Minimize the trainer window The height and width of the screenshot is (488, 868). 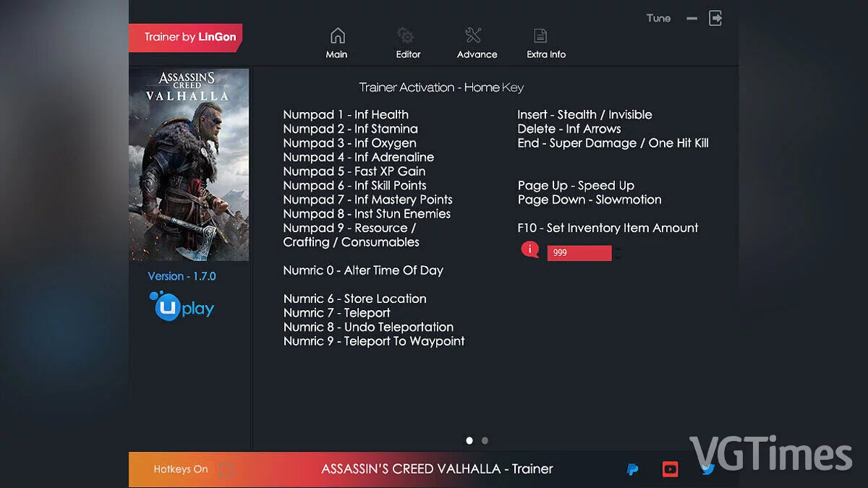click(692, 18)
